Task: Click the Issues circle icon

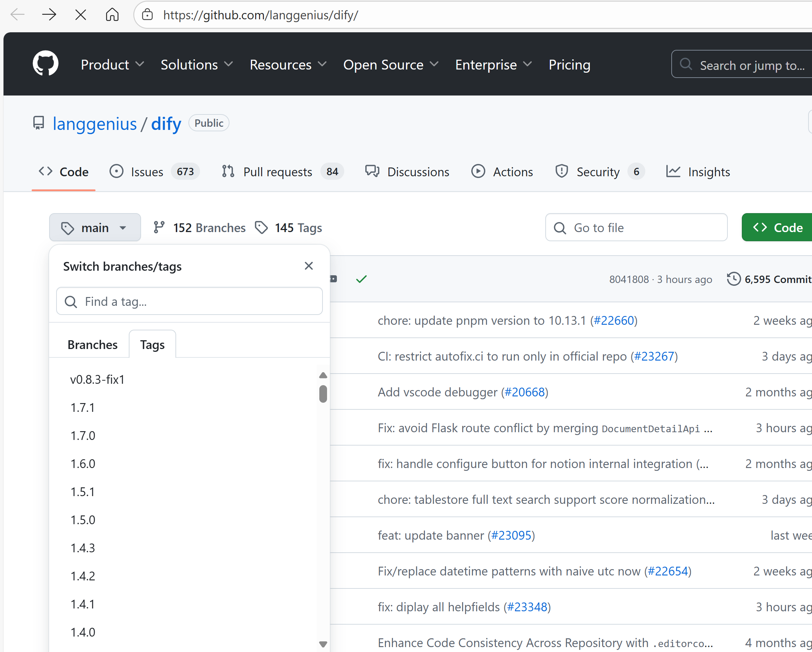Action: [x=117, y=171]
